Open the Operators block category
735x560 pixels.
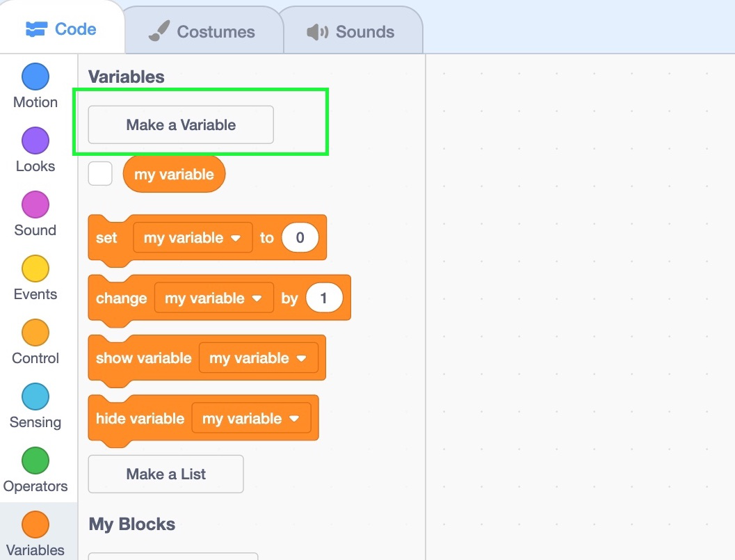pyautogui.click(x=35, y=461)
